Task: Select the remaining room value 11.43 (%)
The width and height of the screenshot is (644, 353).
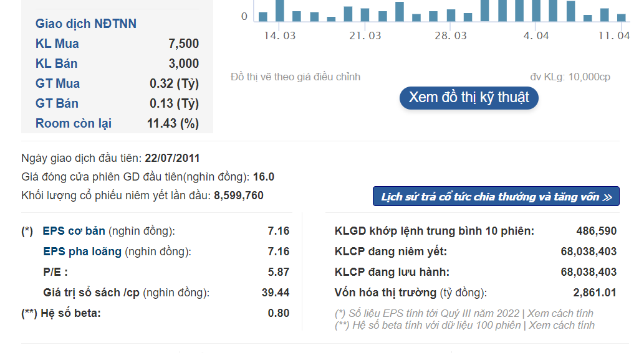Action: click(x=173, y=123)
